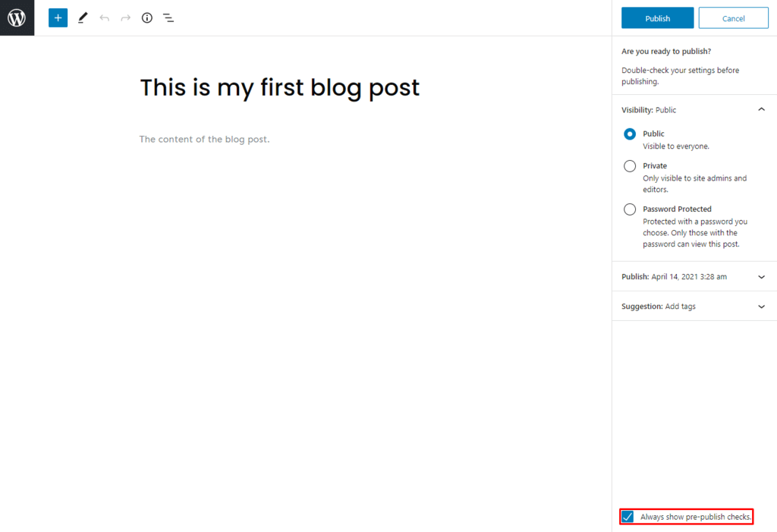Expand the Publish date section
This screenshot has width=777, height=532.
point(761,277)
